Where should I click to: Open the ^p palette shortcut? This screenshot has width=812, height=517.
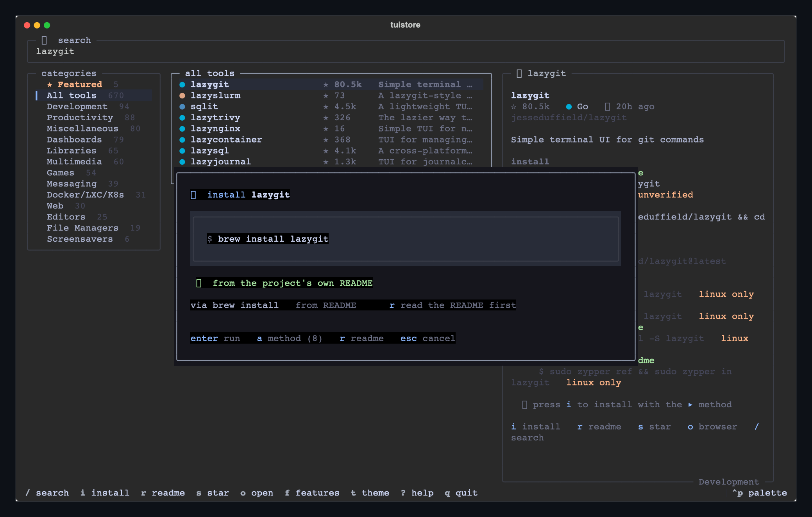[759, 493]
